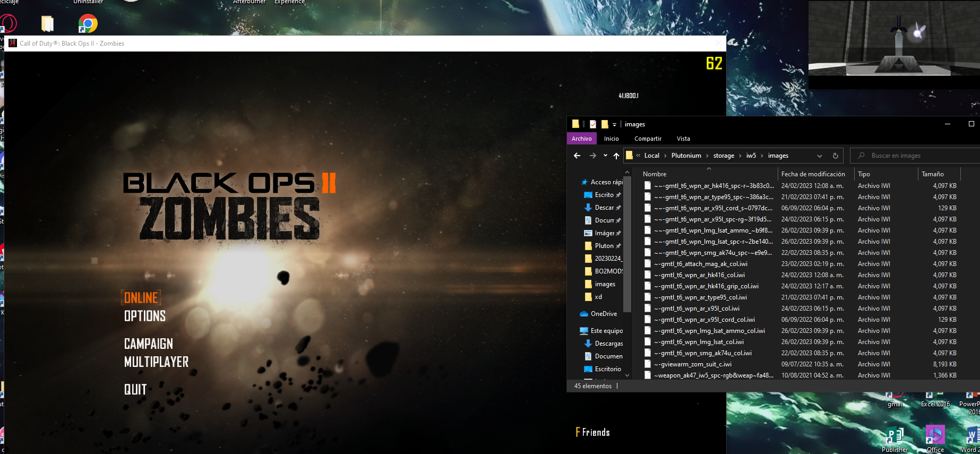Click the Local breadcrumb segment
The height and width of the screenshot is (454, 980).
pos(651,156)
